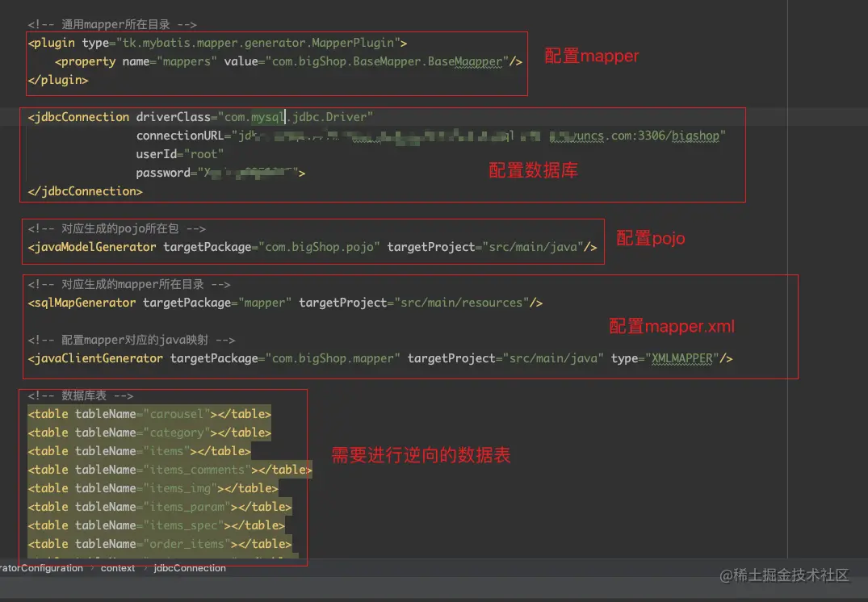Click the 'javaClientGenerator' tag name
This screenshot has width=868, height=602.
(x=99, y=358)
